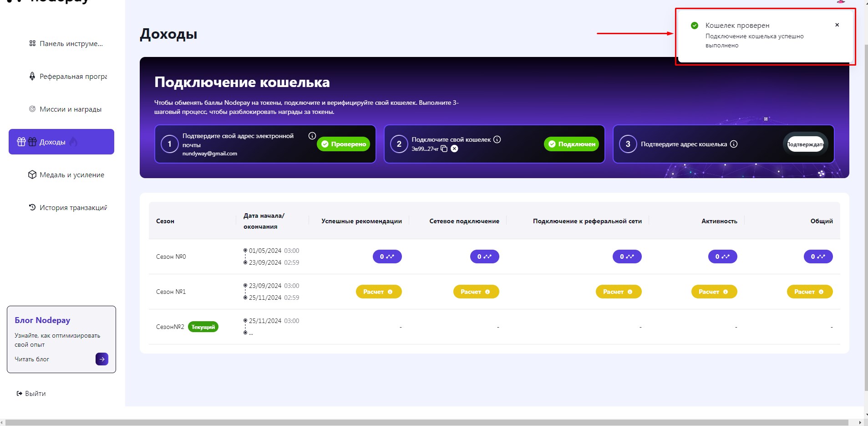Select the Сезон№2 row label
Viewport: 868px width, 426px height.
[170, 327]
